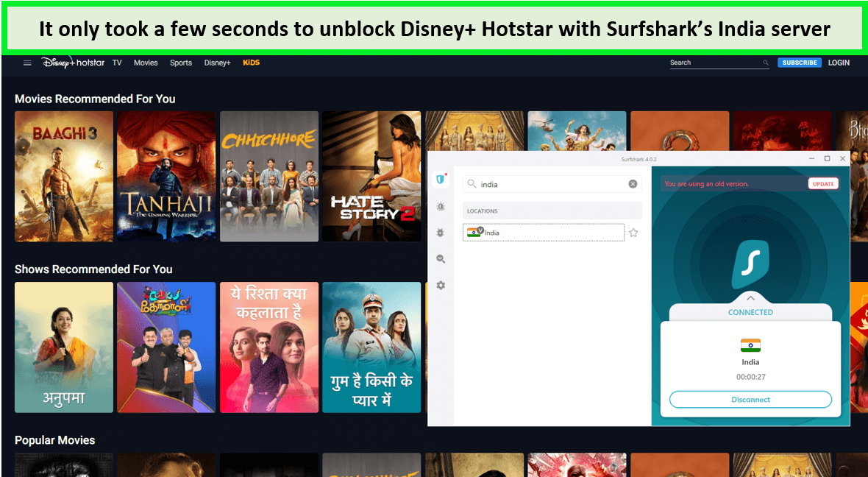Viewport: 868px width, 477px height.
Task: Open Surfshark settings gear icon
Action: [441, 286]
